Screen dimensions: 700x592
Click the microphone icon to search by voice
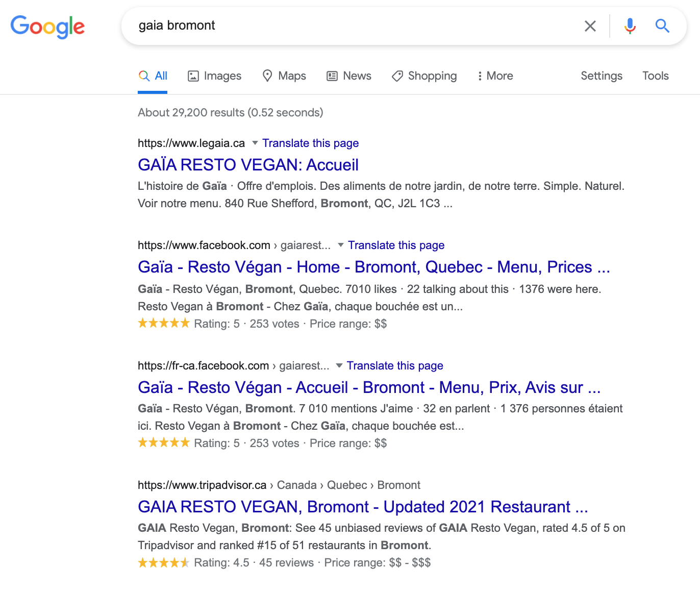[x=630, y=26]
